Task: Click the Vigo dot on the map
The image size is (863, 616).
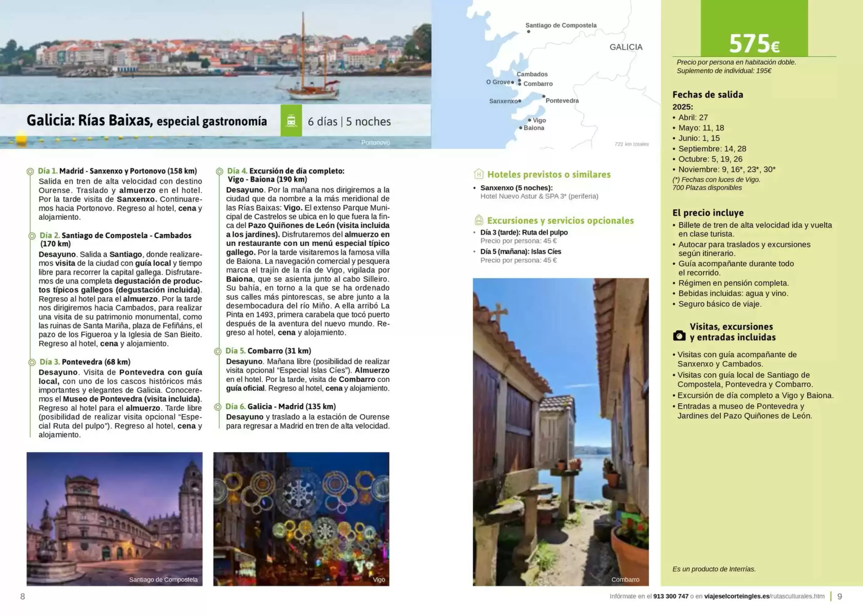Action: pos(529,120)
